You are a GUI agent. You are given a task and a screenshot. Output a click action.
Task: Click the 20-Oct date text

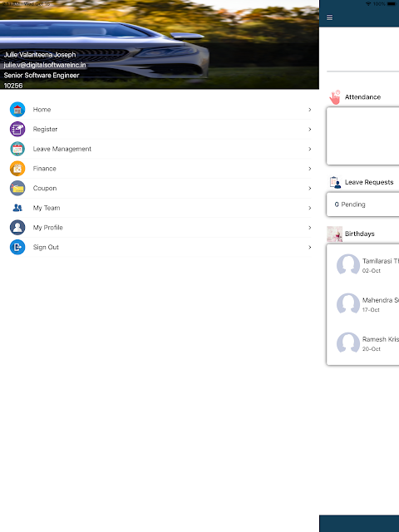372,349
